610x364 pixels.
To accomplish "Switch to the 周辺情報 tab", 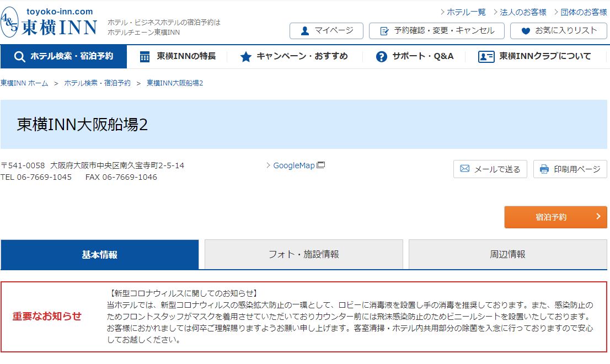I will (507, 254).
